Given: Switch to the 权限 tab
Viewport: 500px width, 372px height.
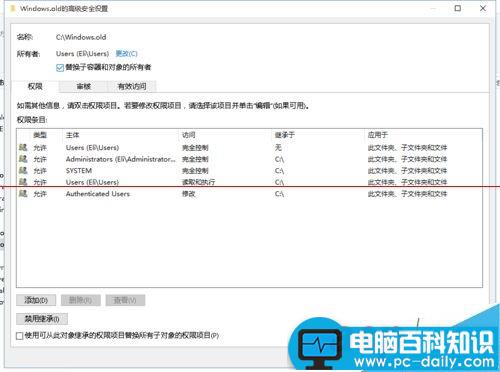Looking at the screenshot, I should pyautogui.click(x=35, y=86).
